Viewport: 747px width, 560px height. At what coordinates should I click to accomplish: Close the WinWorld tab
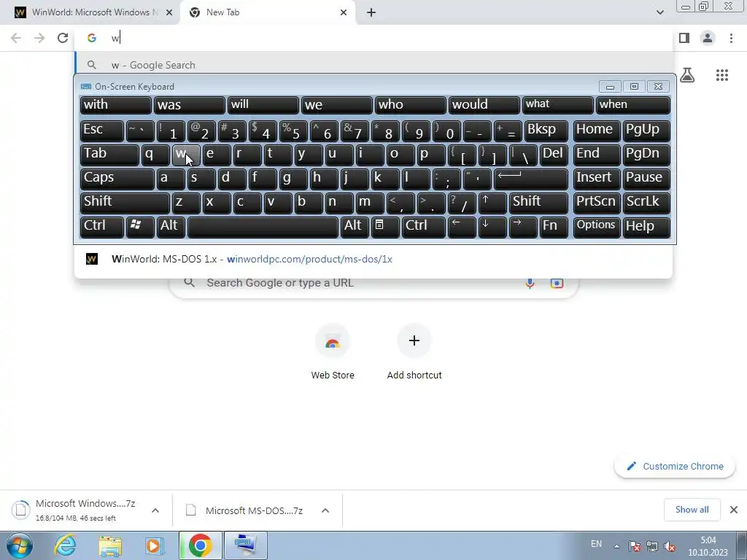click(x=169, y=12)
